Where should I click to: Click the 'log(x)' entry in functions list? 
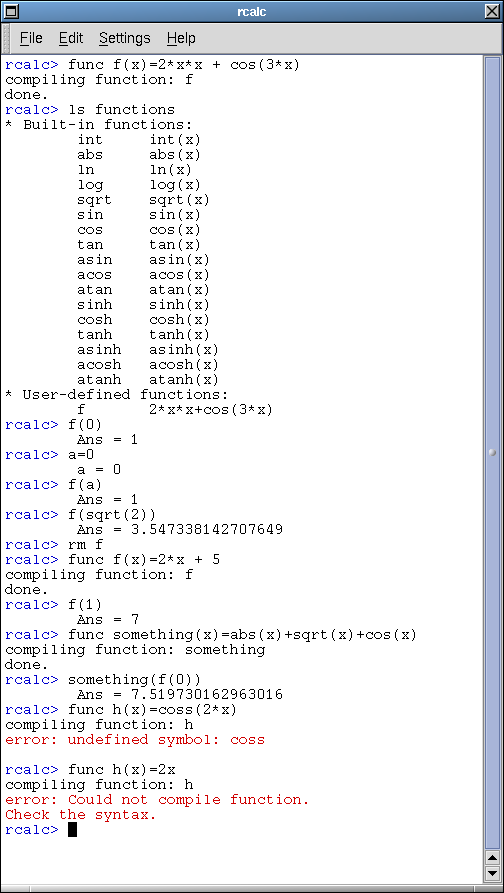point(175,185)
